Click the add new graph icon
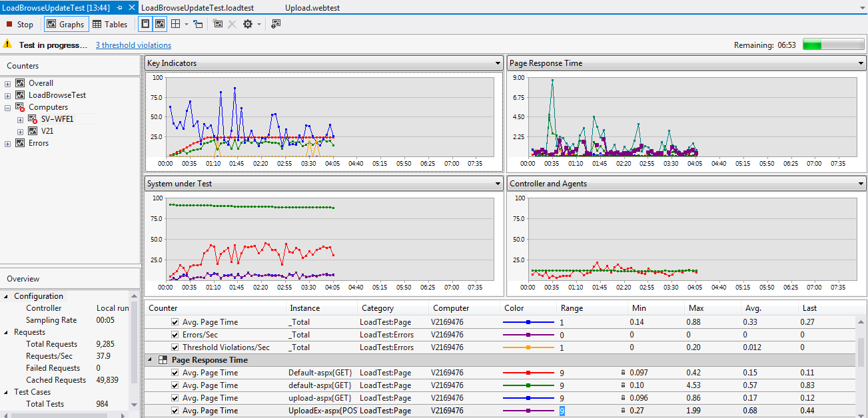Image resolution: width=868 pixels, height=418 pixels. tap(218, 24)
